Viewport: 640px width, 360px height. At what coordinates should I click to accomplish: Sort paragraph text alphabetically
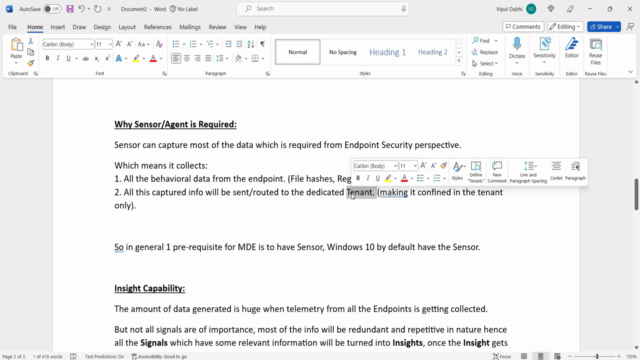251,44
